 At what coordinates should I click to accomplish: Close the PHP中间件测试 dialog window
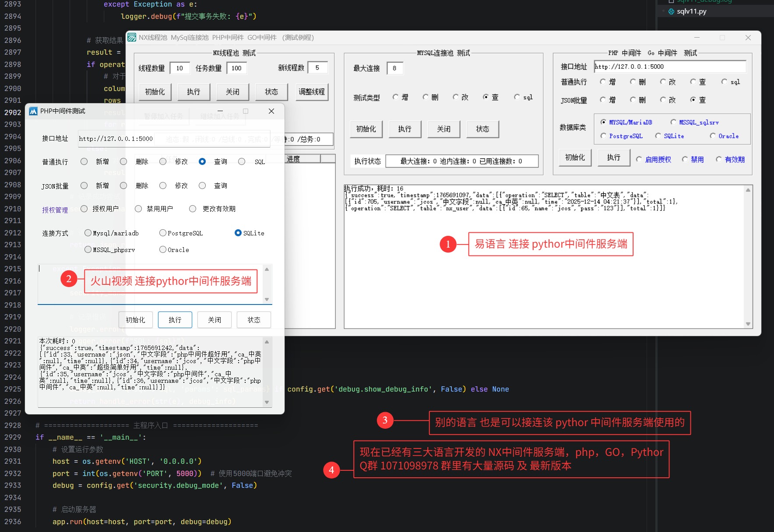271,111
